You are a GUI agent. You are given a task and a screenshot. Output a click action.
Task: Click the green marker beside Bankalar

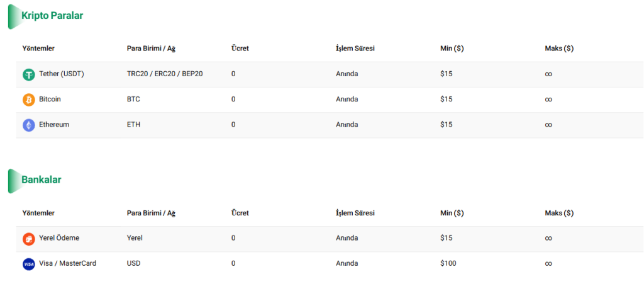(13, 181)
